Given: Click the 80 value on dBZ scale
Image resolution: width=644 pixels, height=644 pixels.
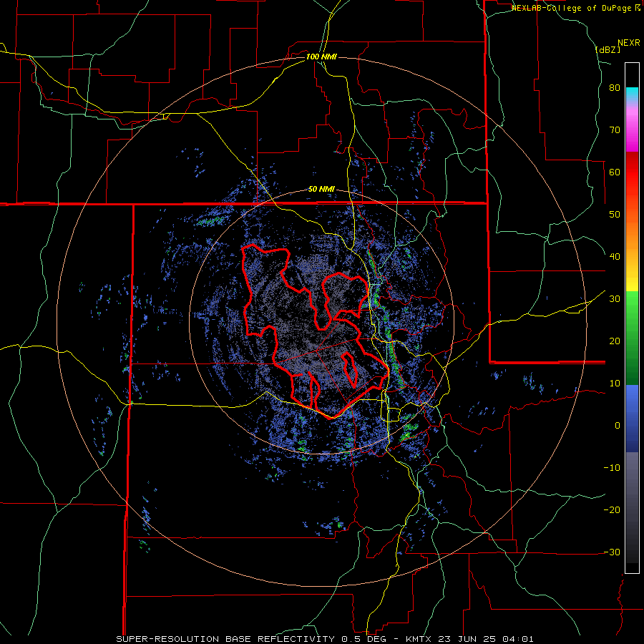Looking at the screenshot, I should pos(615,88).
